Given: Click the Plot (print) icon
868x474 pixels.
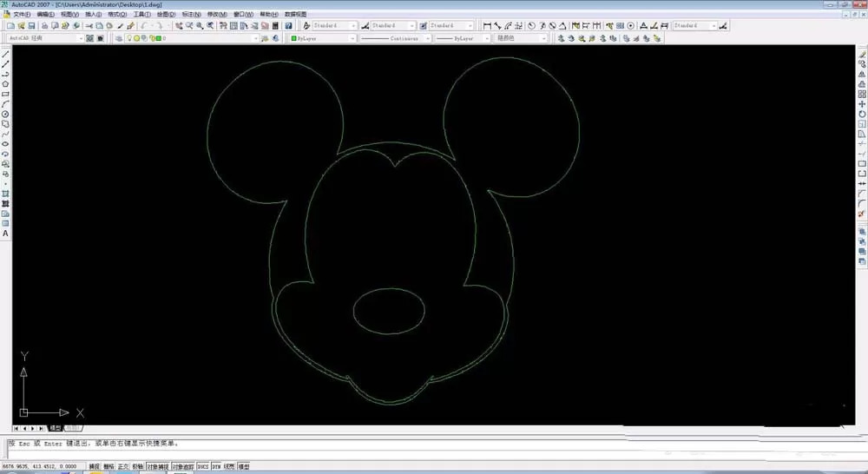Looking at the screenshot, I should tap(45, 25).
